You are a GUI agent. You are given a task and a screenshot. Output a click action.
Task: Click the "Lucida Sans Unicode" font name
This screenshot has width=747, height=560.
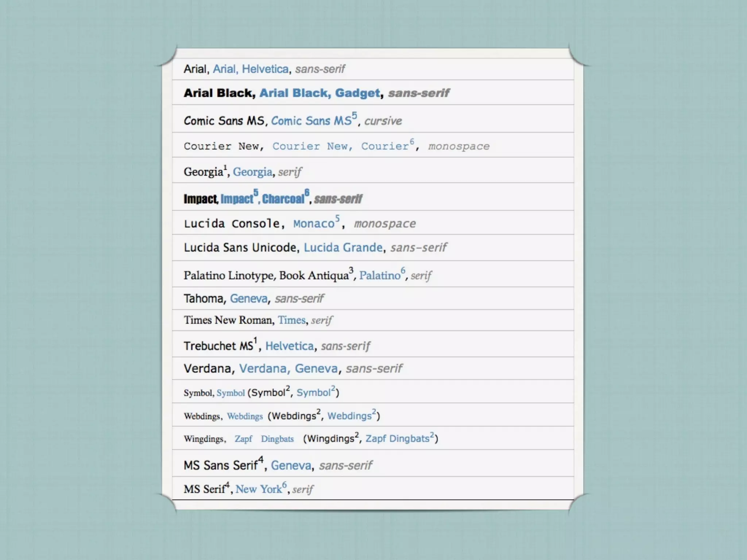tap(240, 248)
